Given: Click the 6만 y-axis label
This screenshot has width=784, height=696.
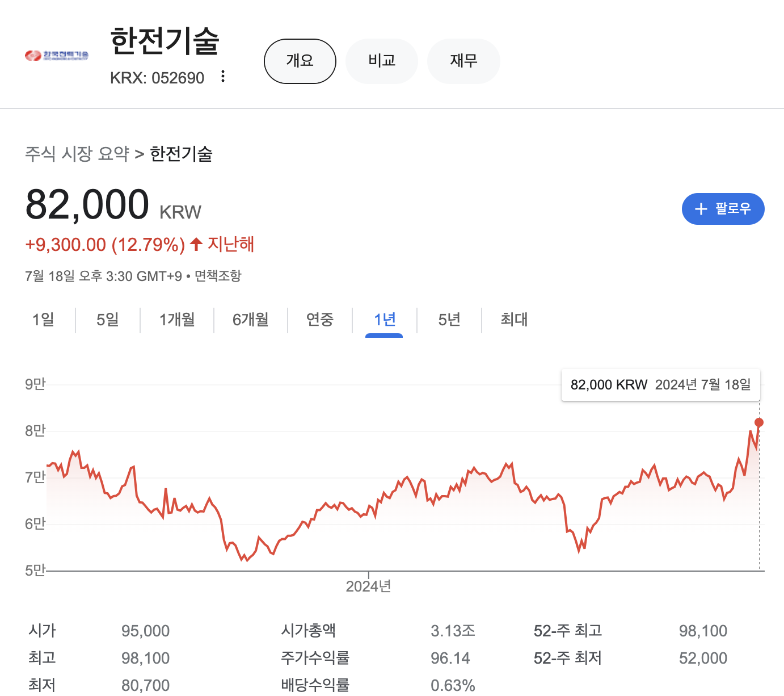Looking at the screenshot, I should [x=35, y=524].
